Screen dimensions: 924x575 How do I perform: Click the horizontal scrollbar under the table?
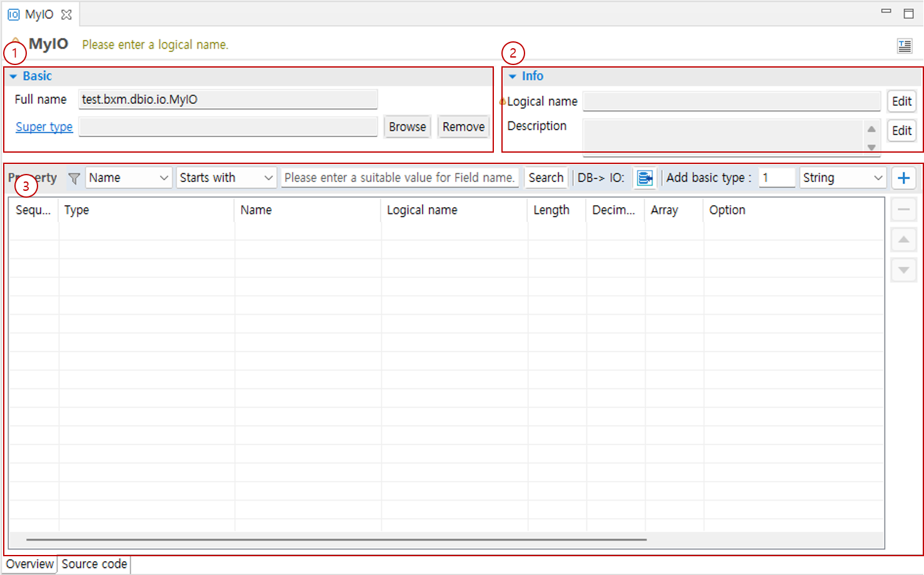[336, 539]
